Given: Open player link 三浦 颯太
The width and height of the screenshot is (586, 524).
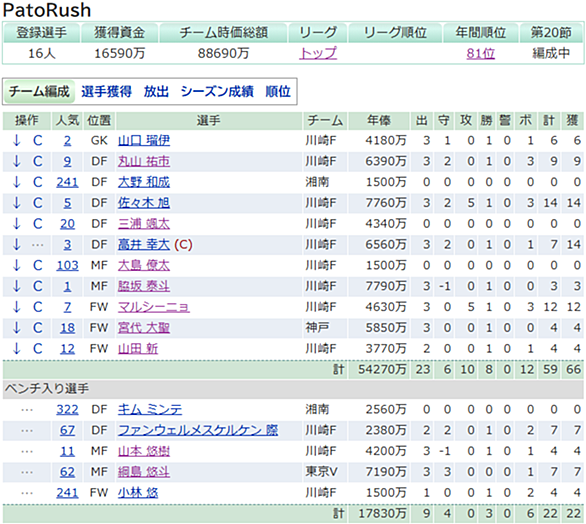Looking at the screenshot, I should pos(144,224).
